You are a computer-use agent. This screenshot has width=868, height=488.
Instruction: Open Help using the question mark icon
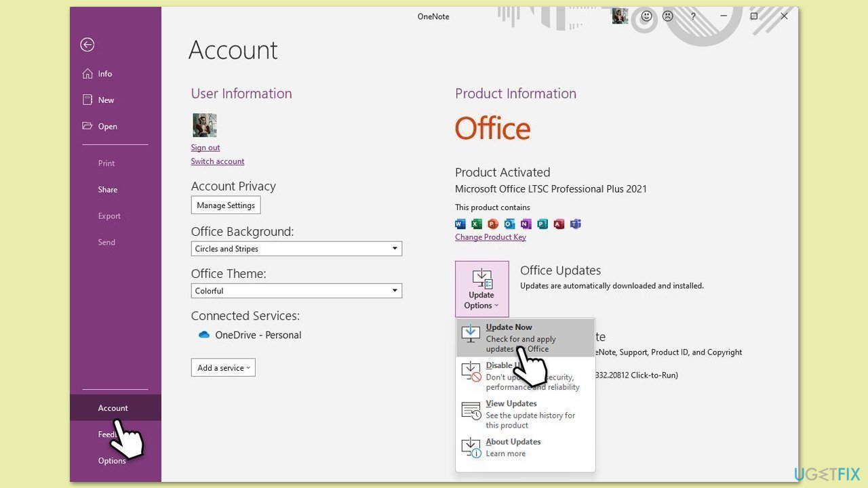(x=693, y=17)
